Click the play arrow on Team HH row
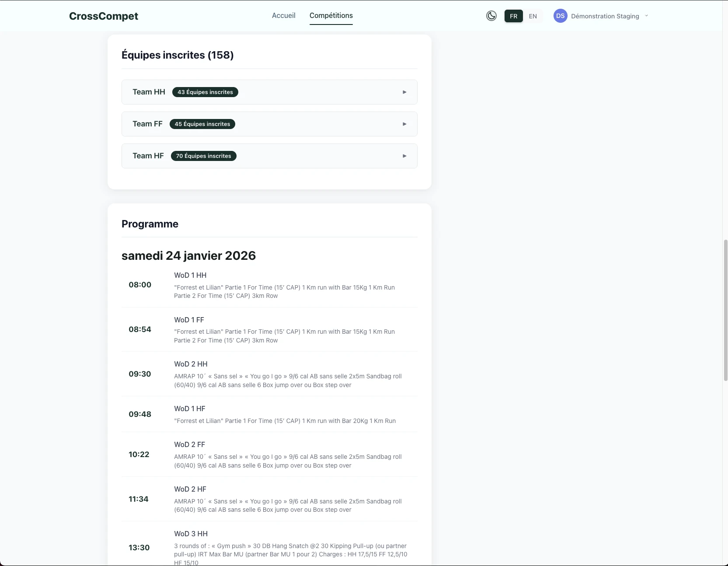Viewport: 728px width, 566px height. 404,92
